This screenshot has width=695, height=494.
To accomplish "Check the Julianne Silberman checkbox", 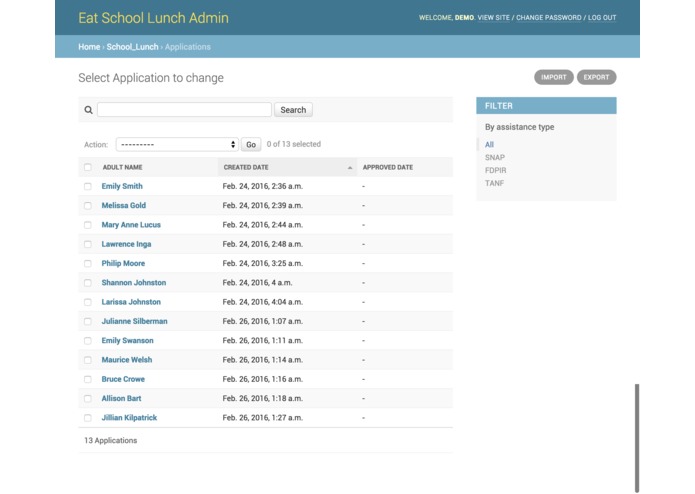I will click(87, 321).
